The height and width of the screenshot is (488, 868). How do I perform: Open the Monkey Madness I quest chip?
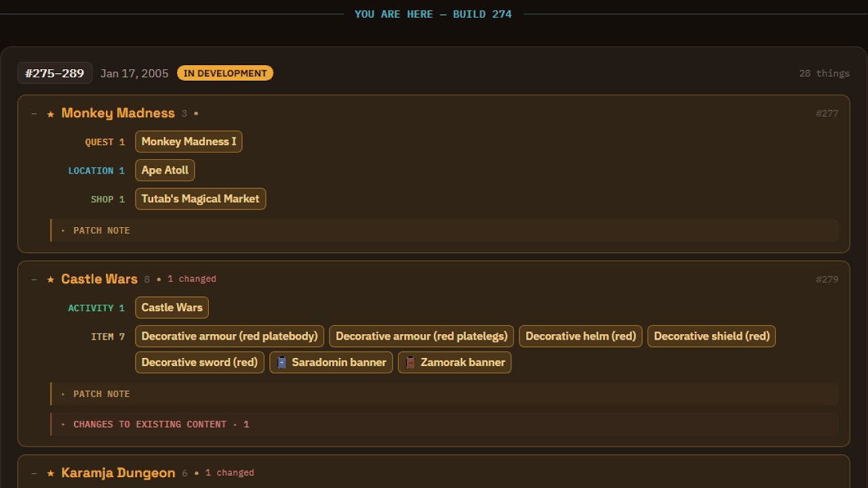click(189, 142)
